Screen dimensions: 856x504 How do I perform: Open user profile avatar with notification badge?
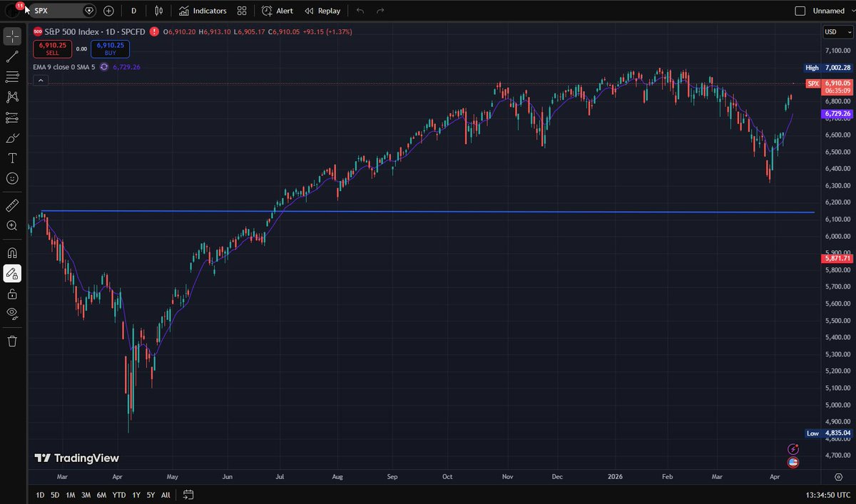click(12, 11)
